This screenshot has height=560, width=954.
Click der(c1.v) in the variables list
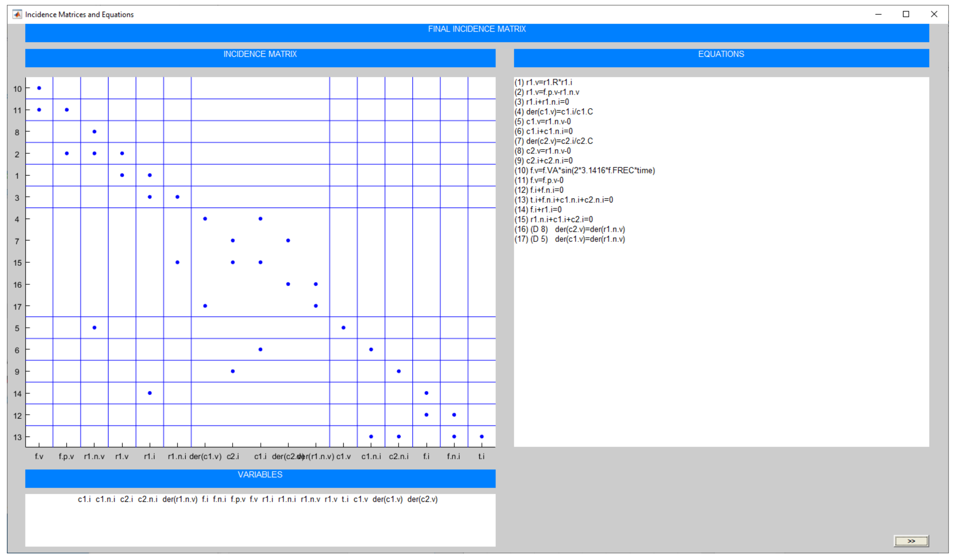(x=387, y=499)
